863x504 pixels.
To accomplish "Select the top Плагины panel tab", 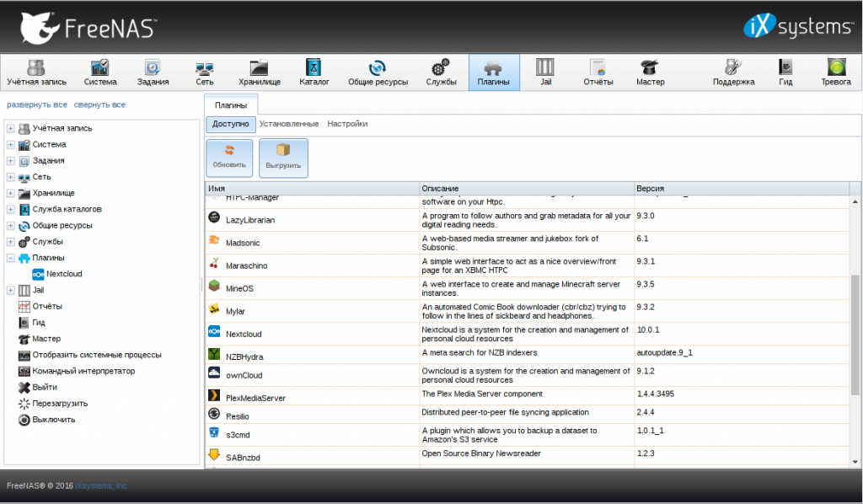I will pyautogui.click(x=231, y=105).
